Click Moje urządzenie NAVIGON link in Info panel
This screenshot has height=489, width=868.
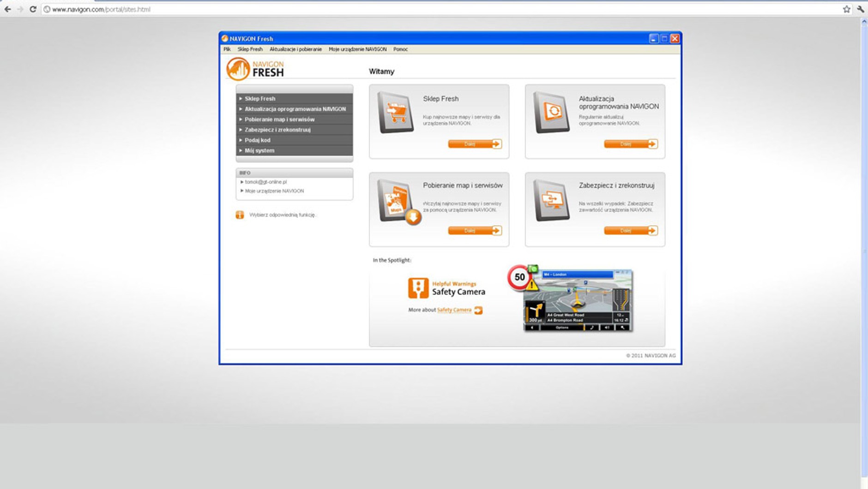point(274,191)
